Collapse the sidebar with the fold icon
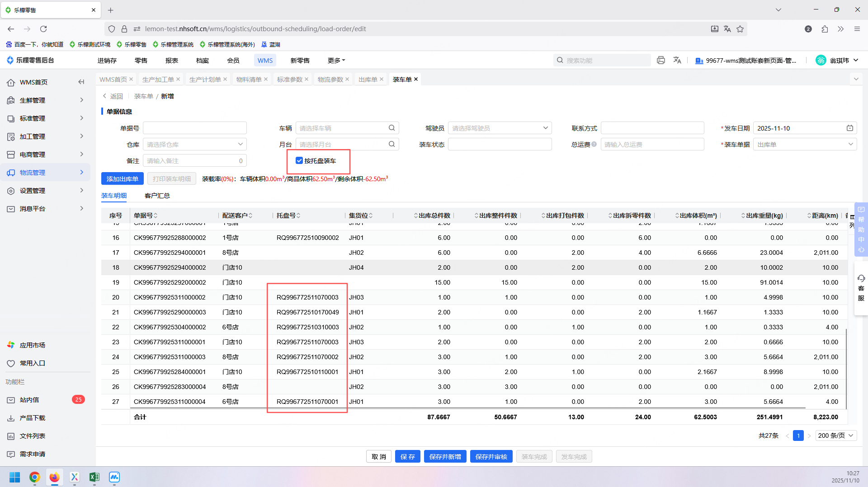Image resolution: width=868 pixels, height=487 pixels. [81, 82]
